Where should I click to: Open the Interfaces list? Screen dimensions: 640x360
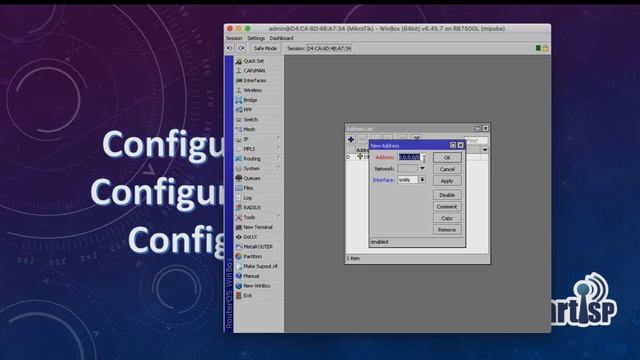259,80
